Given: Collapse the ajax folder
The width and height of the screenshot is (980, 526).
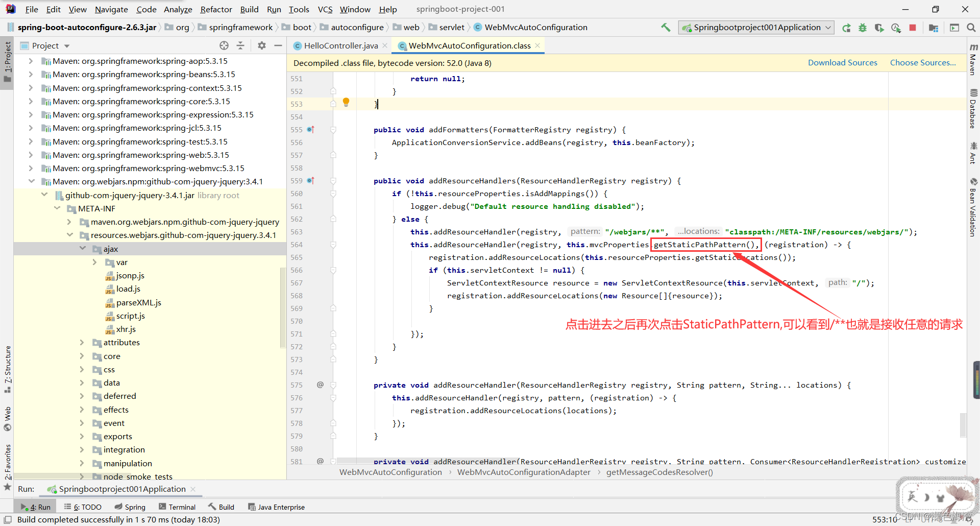Looking at the screenshot, I should click(83, 249).
